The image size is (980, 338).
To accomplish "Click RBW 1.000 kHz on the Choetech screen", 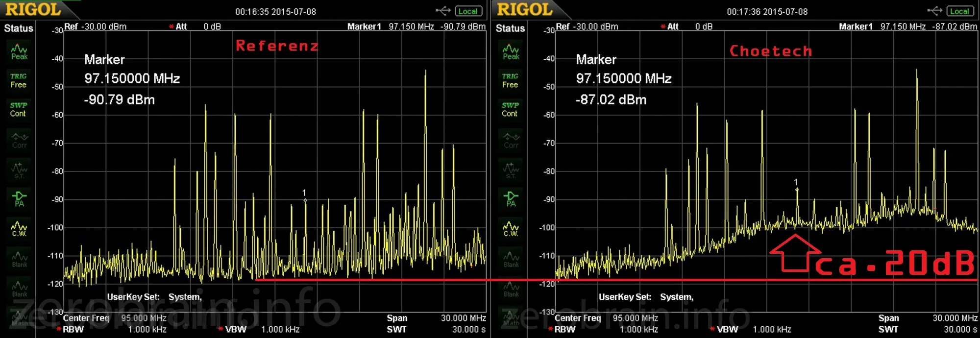I will 603,329.
